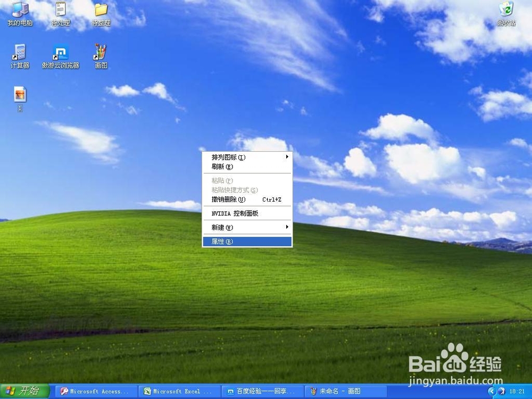This screenshot has width=532, height=399.
Task: Open NVIDIA 控制面板 from context menu
Action: point(247,213)
